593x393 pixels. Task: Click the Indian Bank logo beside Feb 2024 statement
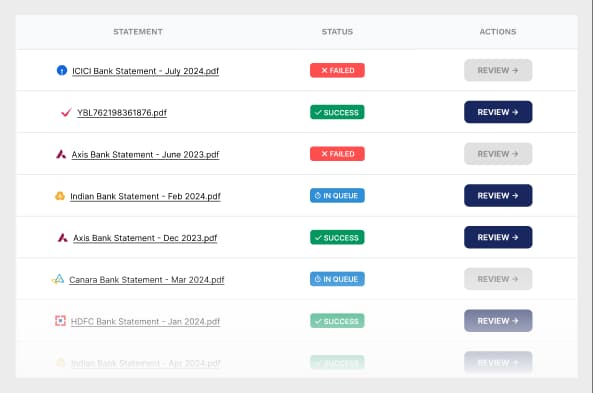[60, 196]
